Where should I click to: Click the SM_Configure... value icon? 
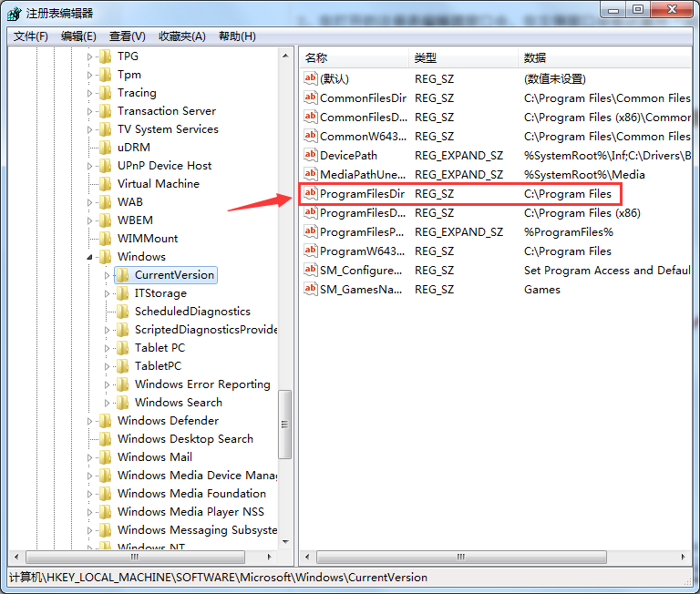click(310, 270)
